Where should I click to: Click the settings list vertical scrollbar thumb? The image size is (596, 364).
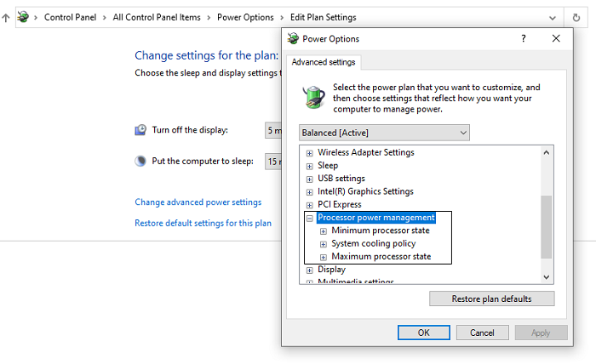547,225
